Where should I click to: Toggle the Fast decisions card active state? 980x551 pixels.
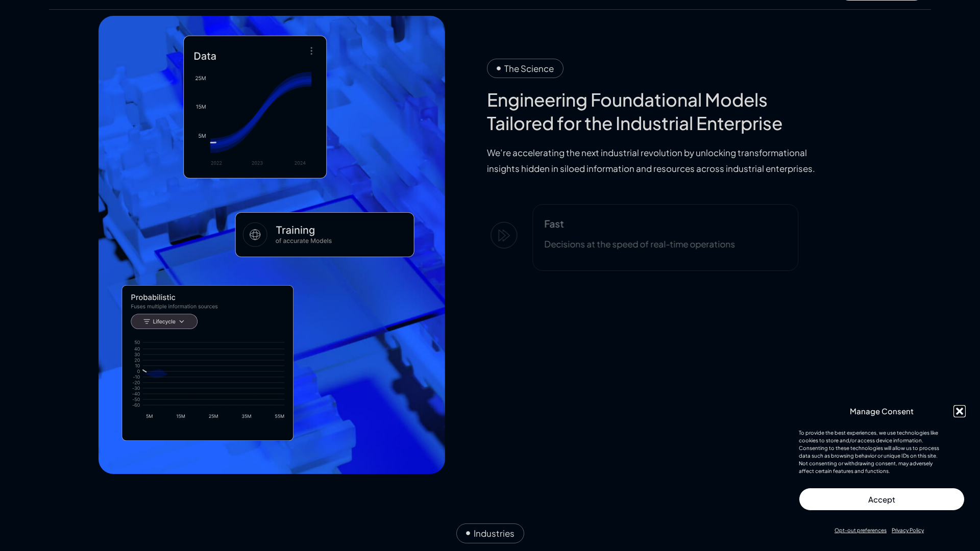tap(665, 237)
